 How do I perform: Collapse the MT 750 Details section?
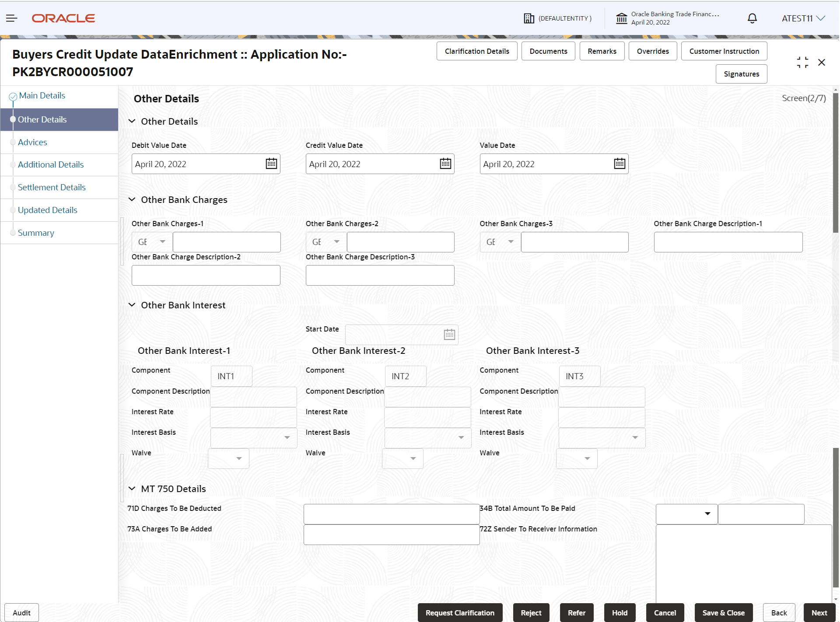point(132,489)
